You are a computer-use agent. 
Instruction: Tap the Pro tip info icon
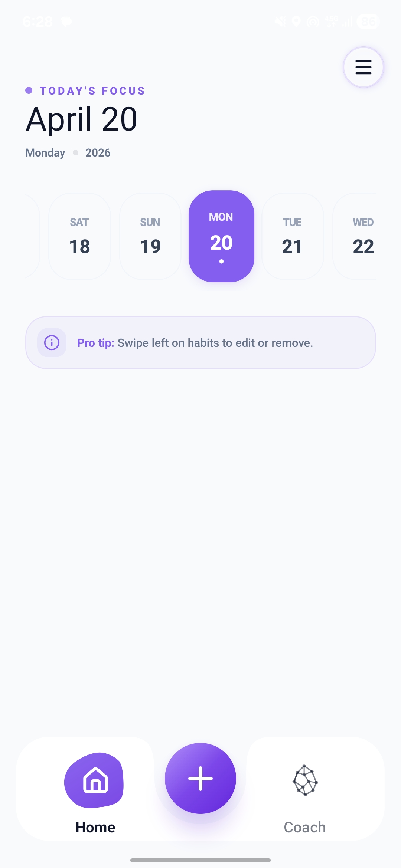52,343
